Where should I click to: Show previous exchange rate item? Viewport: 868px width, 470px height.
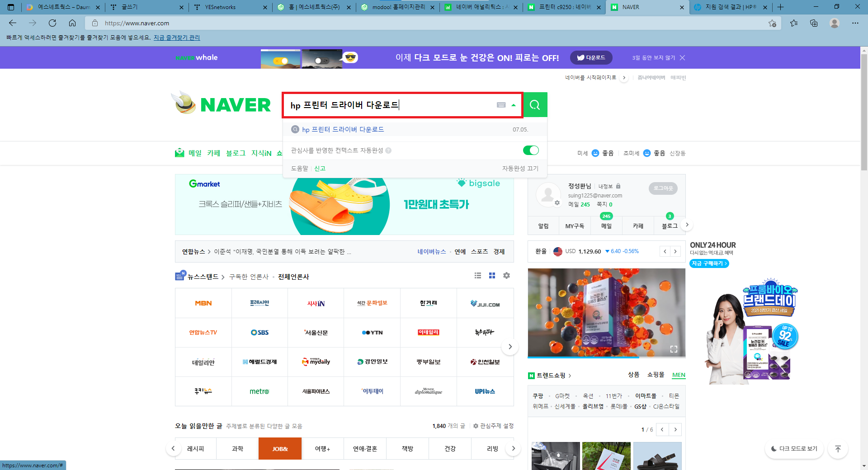coord(665,251)
